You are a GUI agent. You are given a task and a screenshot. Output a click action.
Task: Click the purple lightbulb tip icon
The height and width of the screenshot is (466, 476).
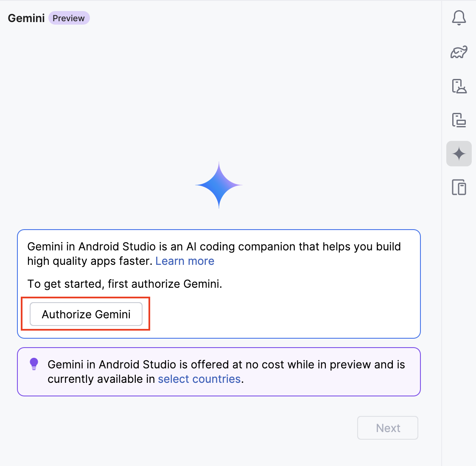[x=34, y=364]
